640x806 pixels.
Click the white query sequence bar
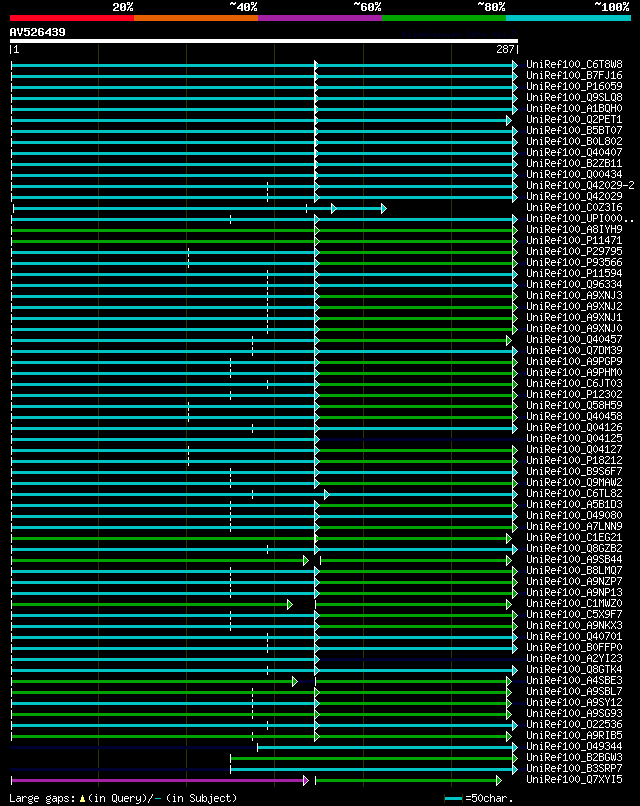pos(264,41)
